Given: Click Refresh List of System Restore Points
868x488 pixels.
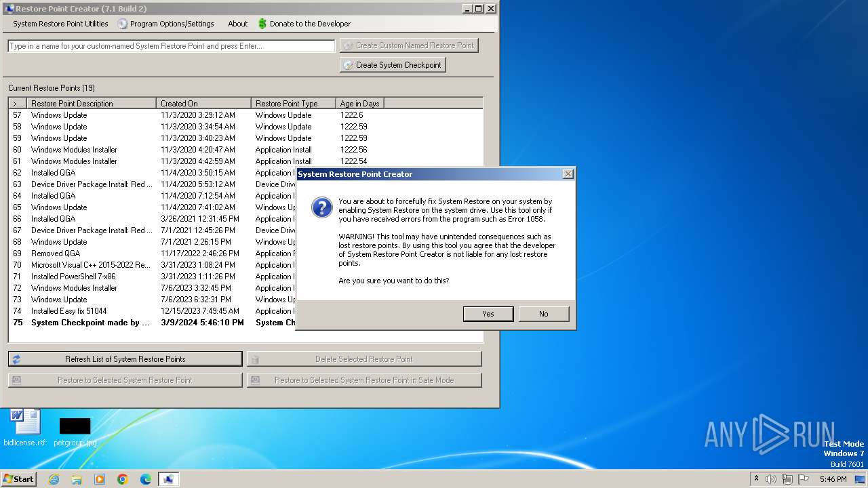Looking at the screenshot, I should [125, 359].
